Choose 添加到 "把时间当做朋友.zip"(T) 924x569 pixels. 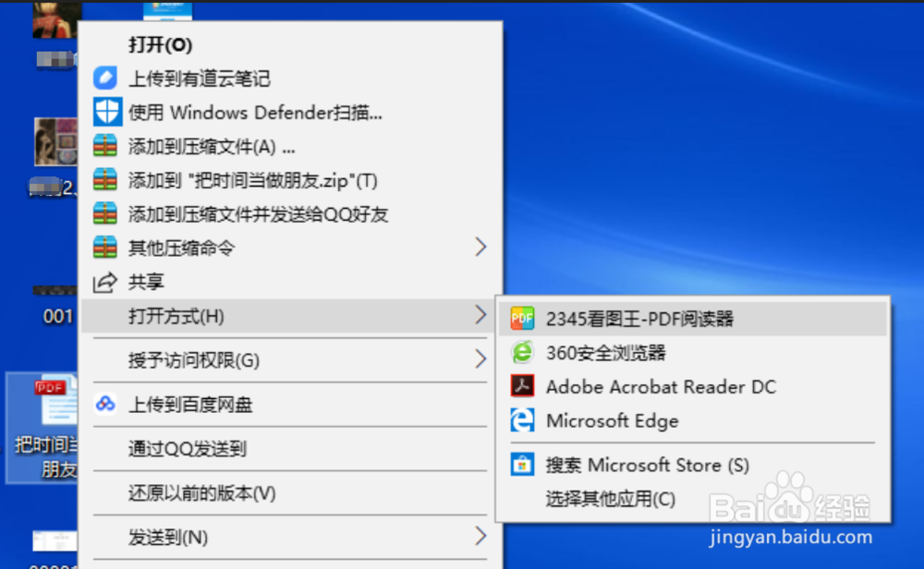(x=290, y=179)
